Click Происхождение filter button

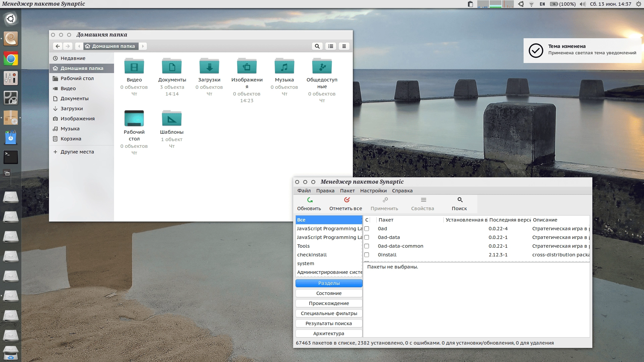tap(329, 303)
